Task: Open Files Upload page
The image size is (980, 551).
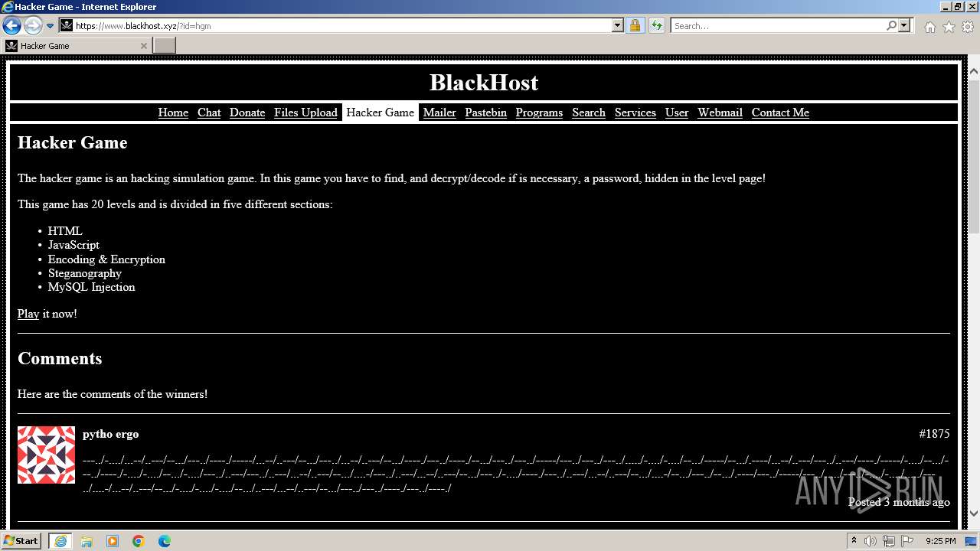Action: [x=305, y=112]
